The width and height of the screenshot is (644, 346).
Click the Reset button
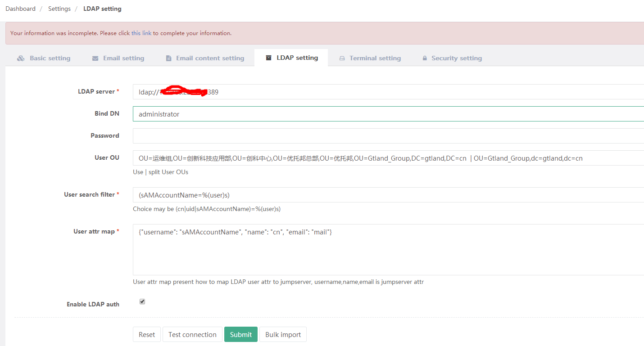[x=146, y=334]
